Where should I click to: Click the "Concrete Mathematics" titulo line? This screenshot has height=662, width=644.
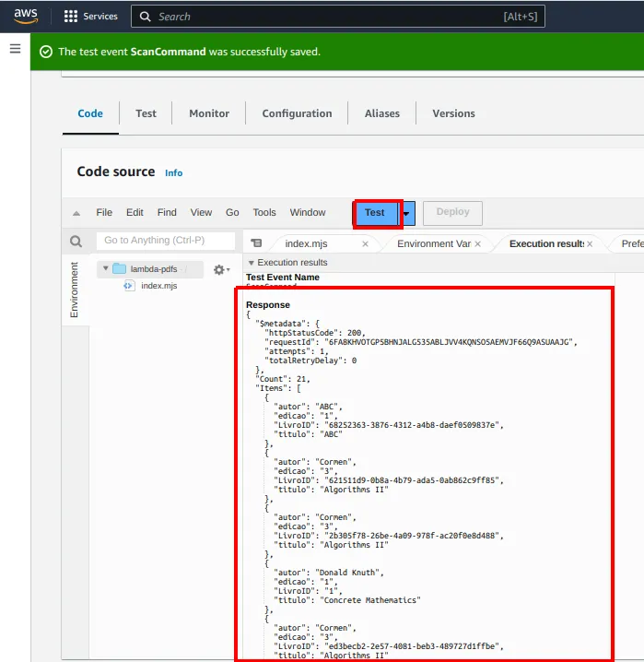tap(347, 600)
